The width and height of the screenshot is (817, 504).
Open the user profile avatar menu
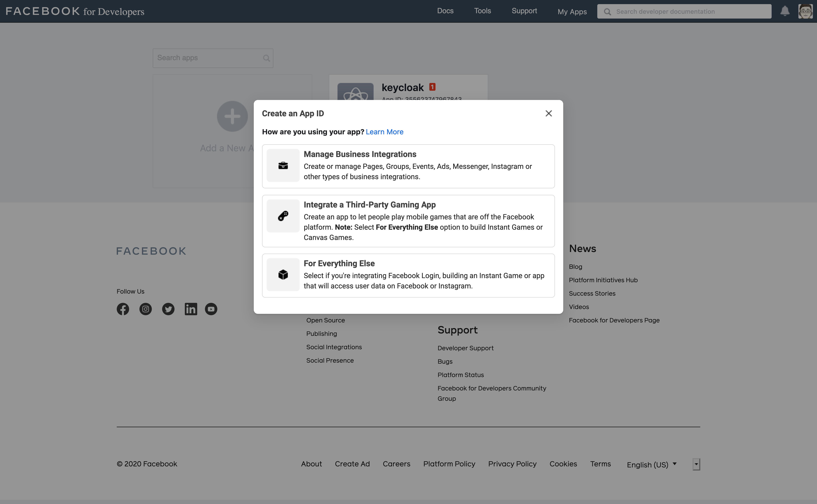[805, 11]
